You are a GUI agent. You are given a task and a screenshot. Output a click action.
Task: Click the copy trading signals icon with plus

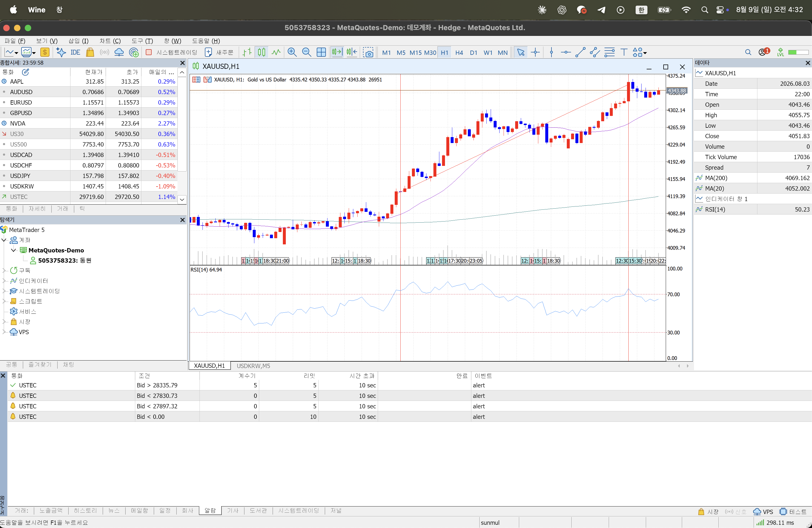tap(134, 52)
